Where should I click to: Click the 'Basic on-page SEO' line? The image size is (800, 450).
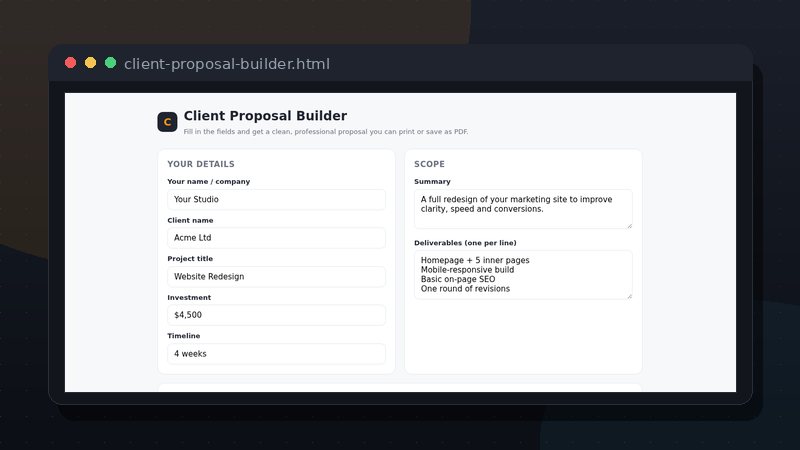coord(458,279)
